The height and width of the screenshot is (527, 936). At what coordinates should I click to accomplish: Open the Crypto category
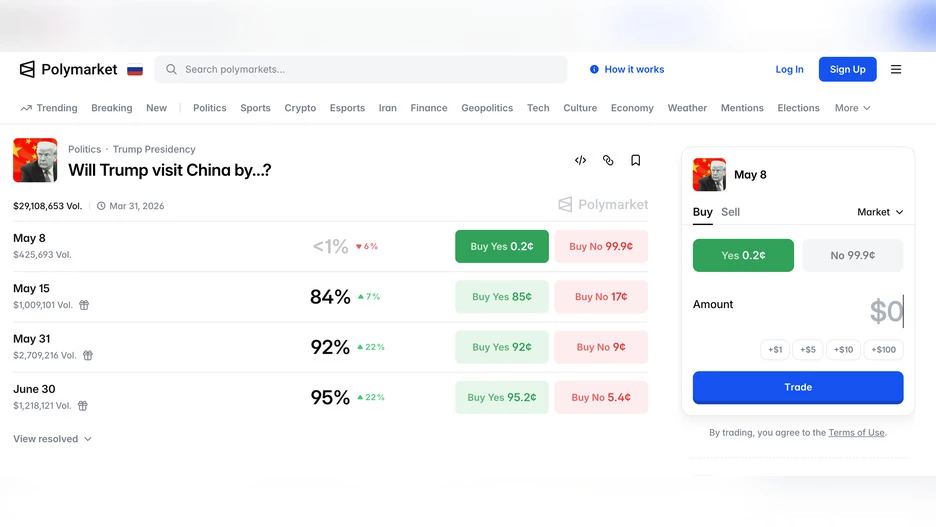(300, 108)
